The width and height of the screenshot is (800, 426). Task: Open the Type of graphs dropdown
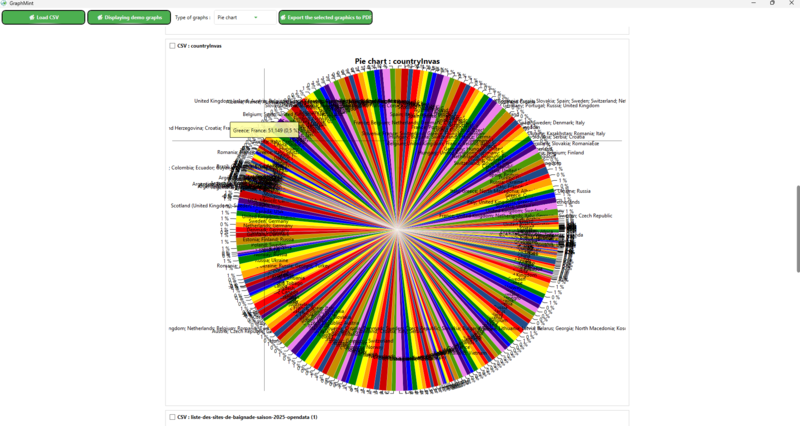point(243,17)
